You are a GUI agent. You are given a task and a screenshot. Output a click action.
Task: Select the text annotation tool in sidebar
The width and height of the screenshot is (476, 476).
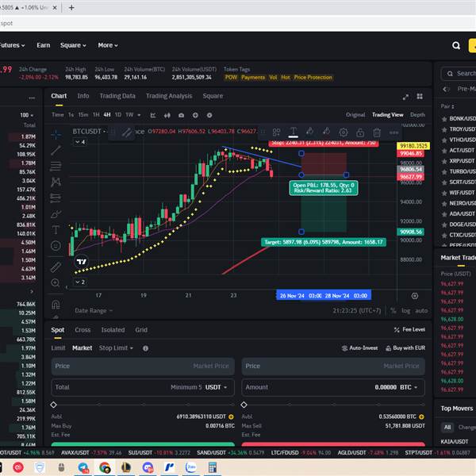(56, 230)
